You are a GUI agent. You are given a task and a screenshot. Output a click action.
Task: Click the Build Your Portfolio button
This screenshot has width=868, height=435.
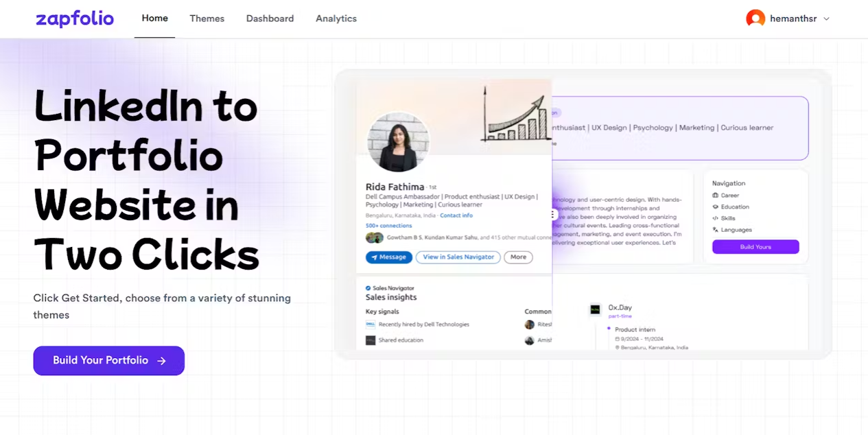109,360
